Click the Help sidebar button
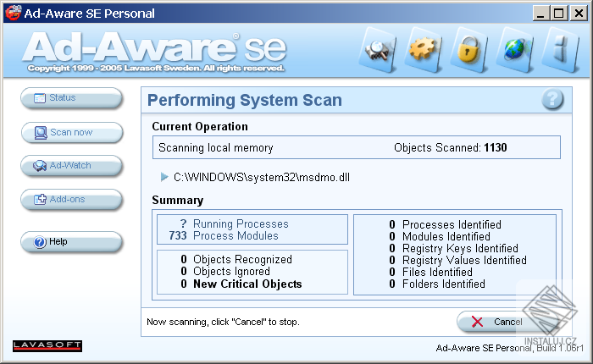The image size is (593, 364). click(x=71, y=242)
